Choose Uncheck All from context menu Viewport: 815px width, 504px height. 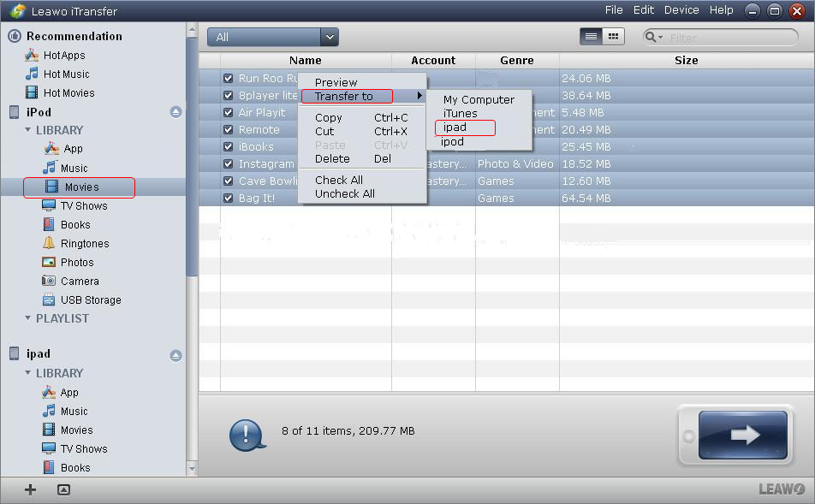[345, 193]
